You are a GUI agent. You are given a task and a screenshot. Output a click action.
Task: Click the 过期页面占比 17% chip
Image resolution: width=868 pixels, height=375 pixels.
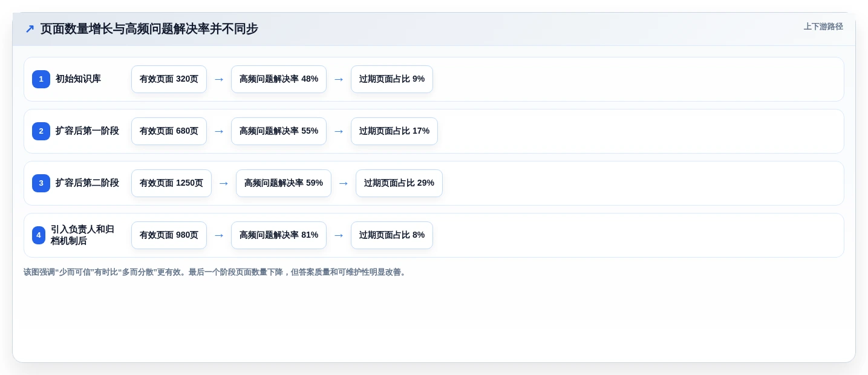pyautogui.click(x=394, y=131)
